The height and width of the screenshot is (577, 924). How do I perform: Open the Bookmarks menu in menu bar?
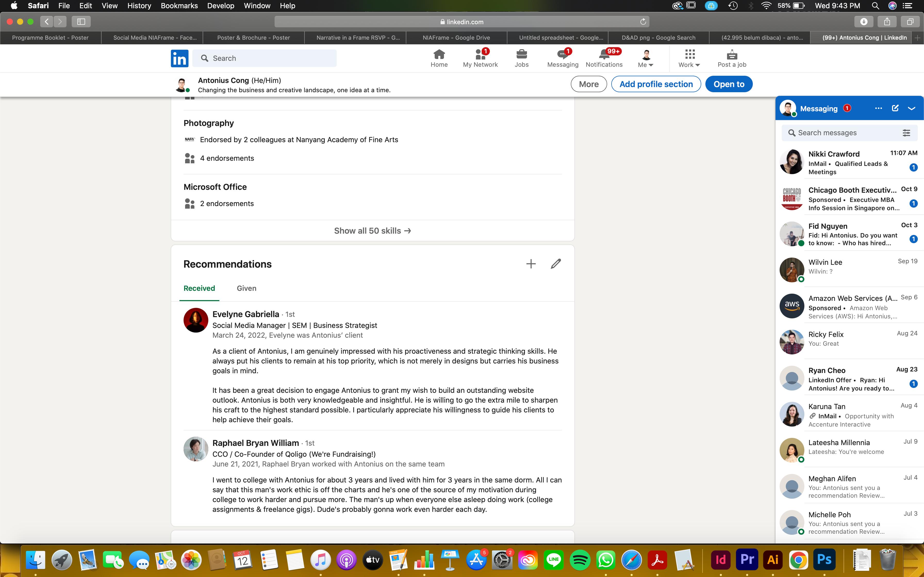coord(179,6)
